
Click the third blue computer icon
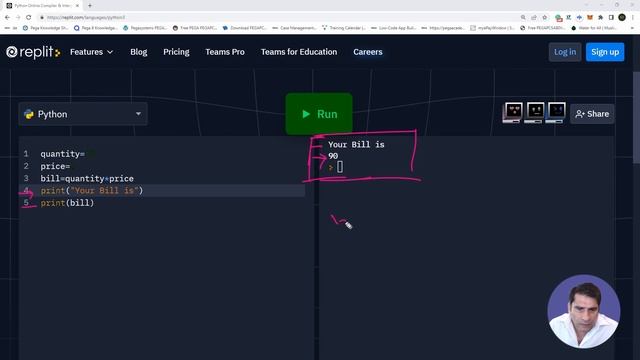pyautogui.click(x=556, y=113)
